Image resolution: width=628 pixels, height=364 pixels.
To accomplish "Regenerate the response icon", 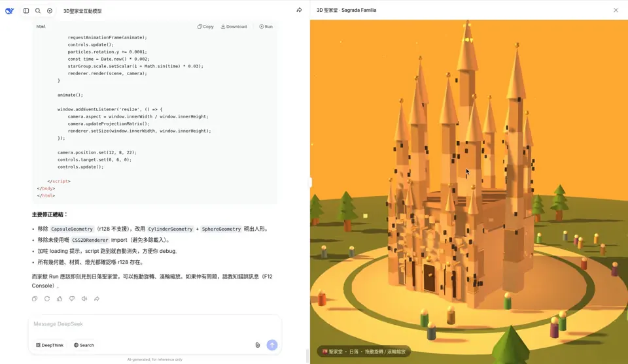I will (47, 299).
